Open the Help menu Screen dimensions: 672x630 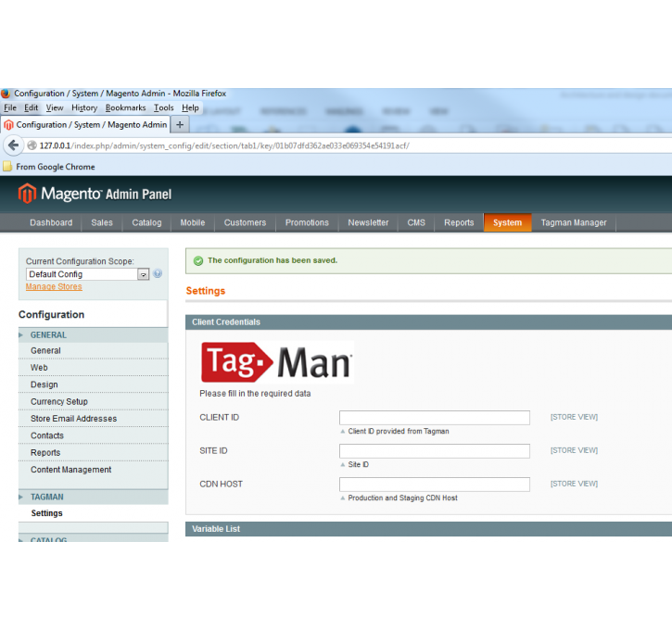pyautogui.click(x=190, y=107)
